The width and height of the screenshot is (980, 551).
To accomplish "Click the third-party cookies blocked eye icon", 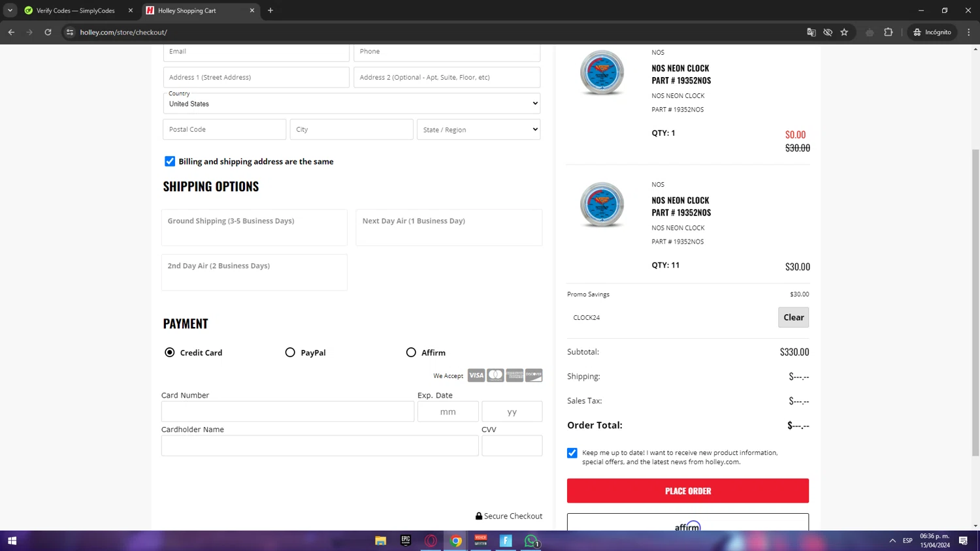I will click(x=828, y=32).
